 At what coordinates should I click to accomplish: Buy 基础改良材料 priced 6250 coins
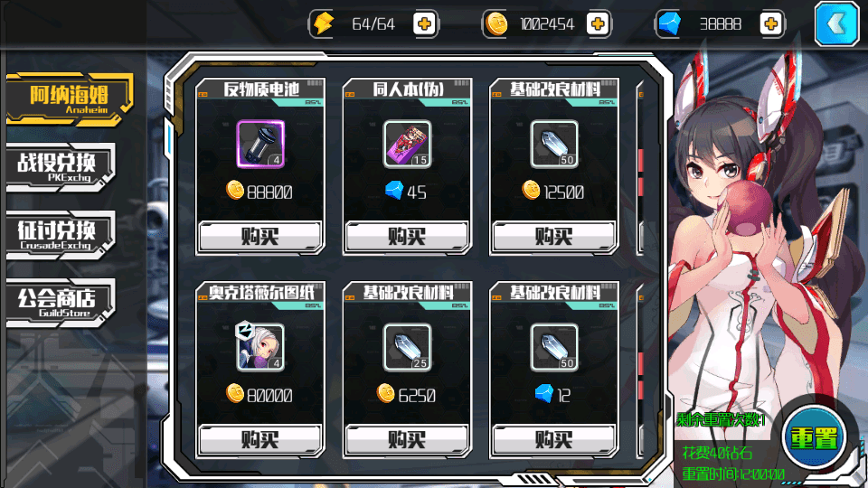(x=407, y=440)
